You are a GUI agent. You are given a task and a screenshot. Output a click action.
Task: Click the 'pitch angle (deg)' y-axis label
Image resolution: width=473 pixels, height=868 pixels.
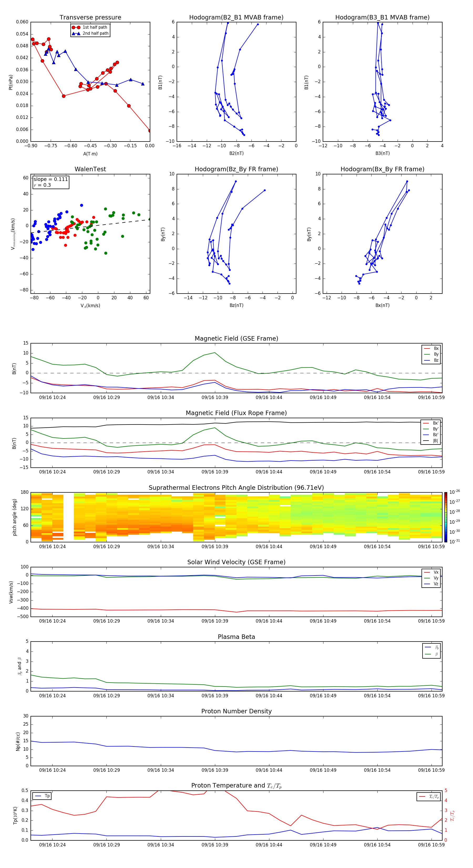point(14,517)
